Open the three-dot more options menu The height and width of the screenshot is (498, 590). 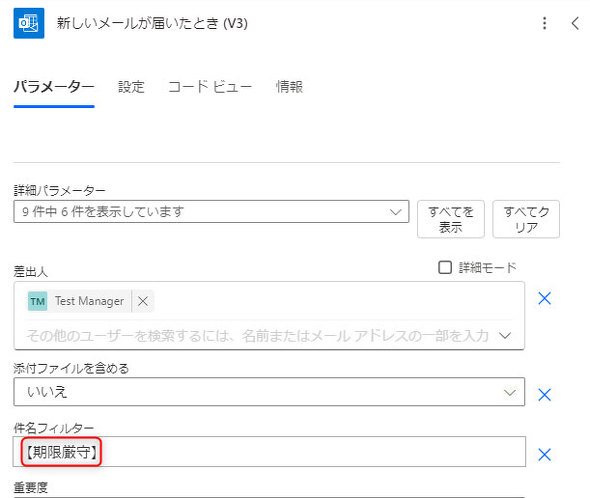tap(544, 23)
